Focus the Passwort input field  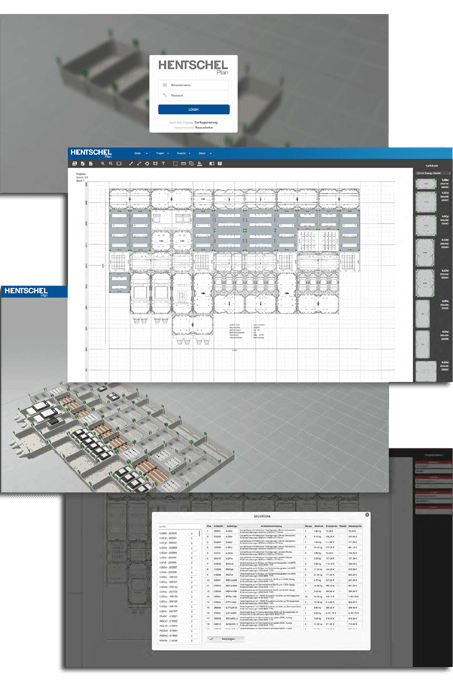[x=193, y=95]
